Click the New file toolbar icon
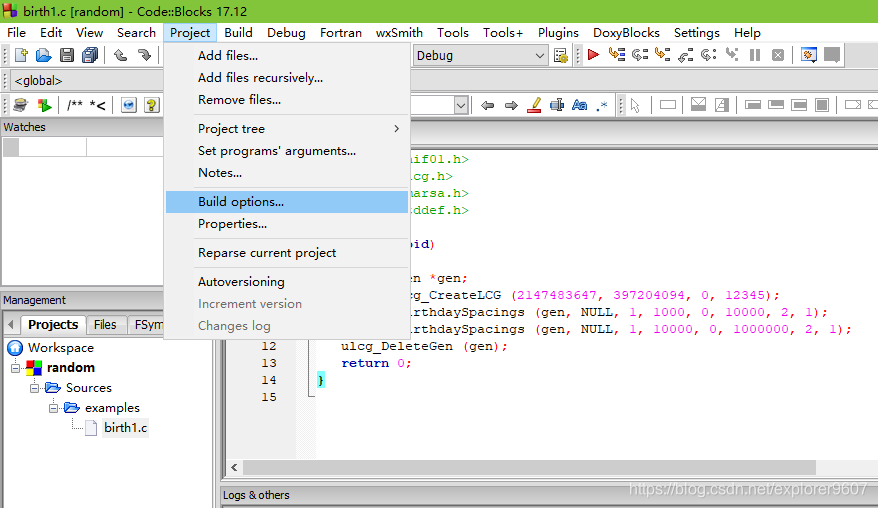Screen dimensions: 878x508 [21, 55]
